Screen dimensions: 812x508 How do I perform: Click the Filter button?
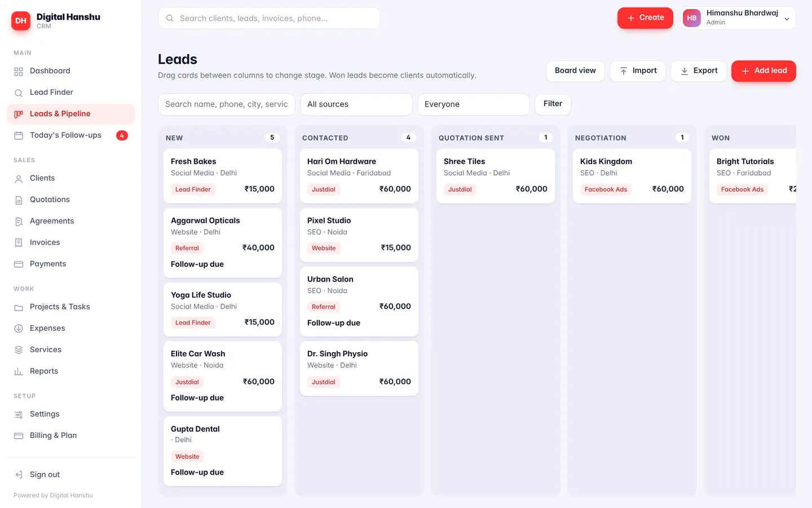(x=553, y=104)
